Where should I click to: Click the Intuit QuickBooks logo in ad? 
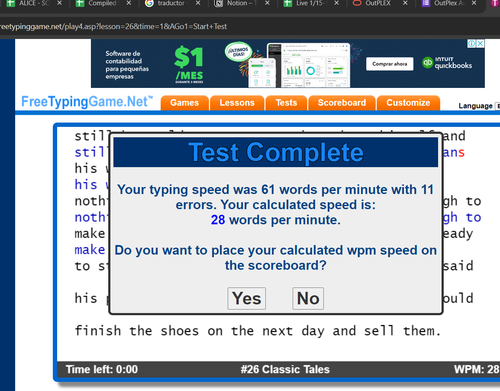click(x=447, y=63)
